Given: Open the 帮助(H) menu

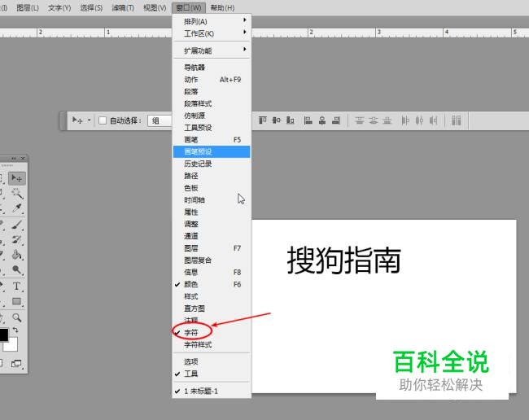Looking at the screenshot, I should pos(222,8).
